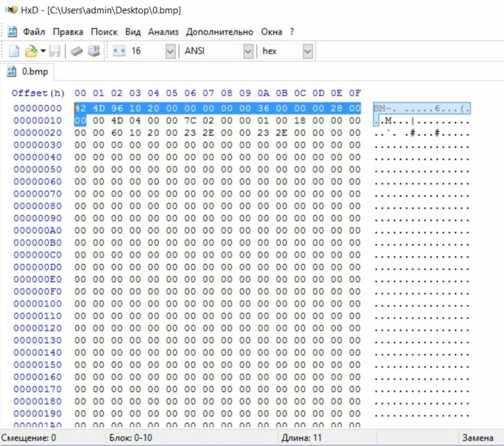Expand the Open button's dropdown arrow

pyautogui.click(x=42, y=50)
